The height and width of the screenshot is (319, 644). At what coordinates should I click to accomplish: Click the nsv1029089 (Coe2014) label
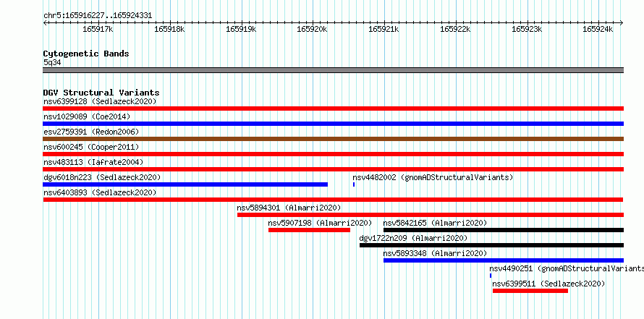(x=87, y=116)
